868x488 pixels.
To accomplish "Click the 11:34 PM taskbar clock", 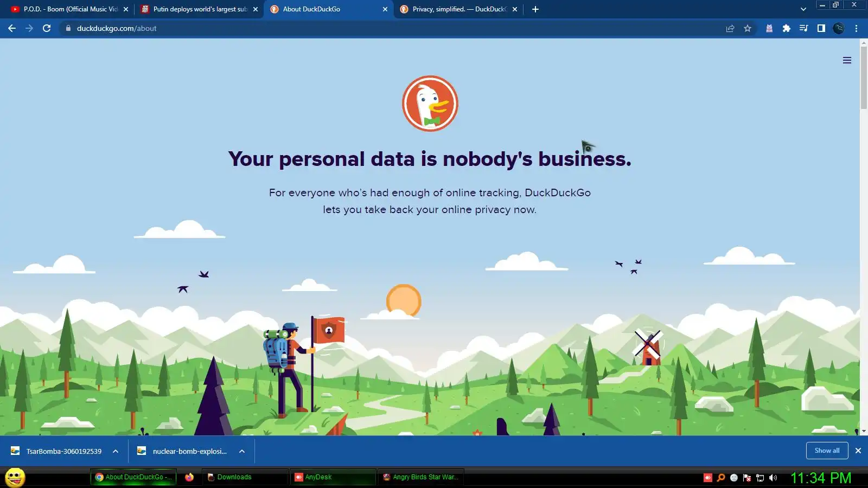I will pos(820,478).
